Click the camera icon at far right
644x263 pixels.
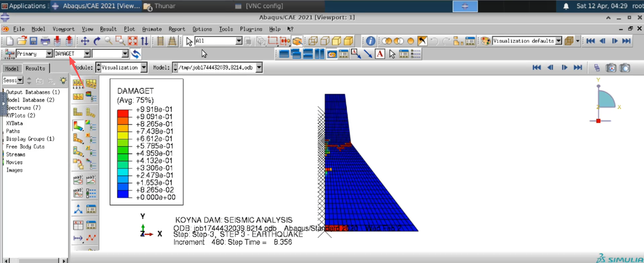[x=625, y=67]
